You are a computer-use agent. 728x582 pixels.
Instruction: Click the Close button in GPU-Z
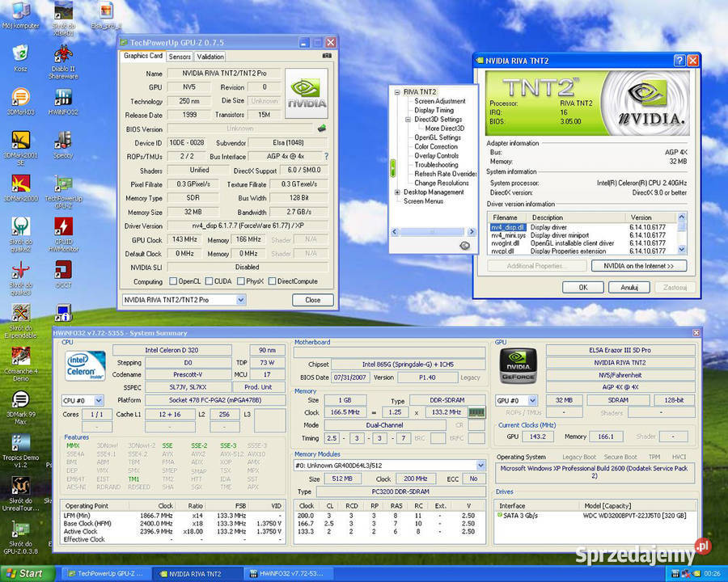pyautogui.click(x=313, y=300)
